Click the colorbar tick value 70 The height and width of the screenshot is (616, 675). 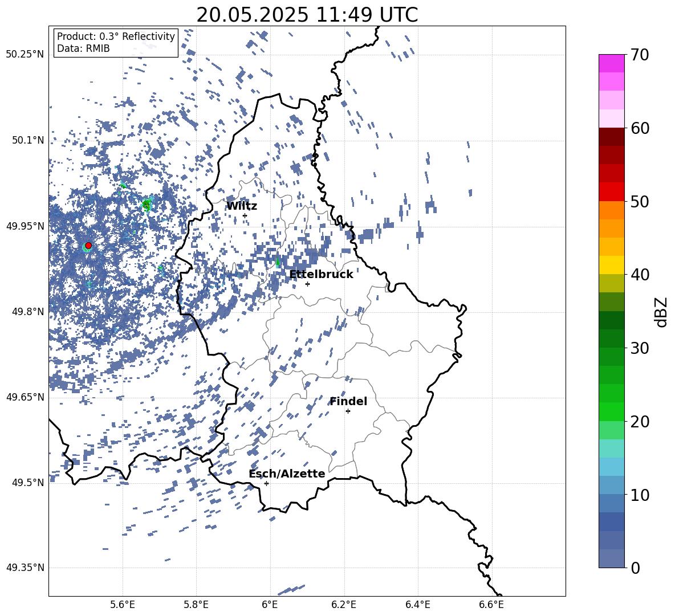(640, 55)
